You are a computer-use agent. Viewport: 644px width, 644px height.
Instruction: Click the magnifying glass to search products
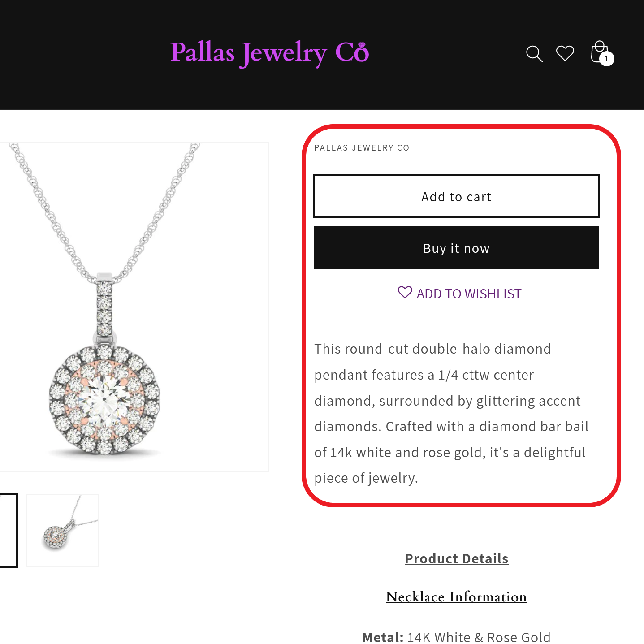coord(534,53)
